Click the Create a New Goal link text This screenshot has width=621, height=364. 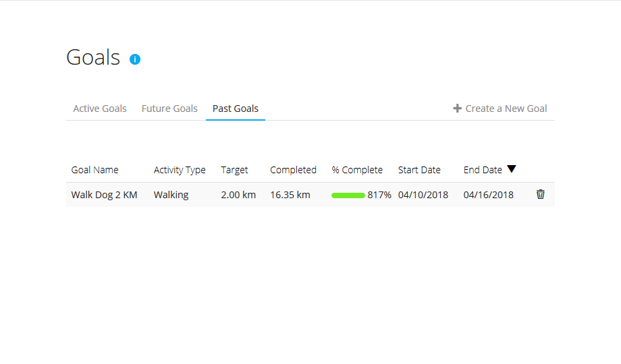tap(506, 109)
